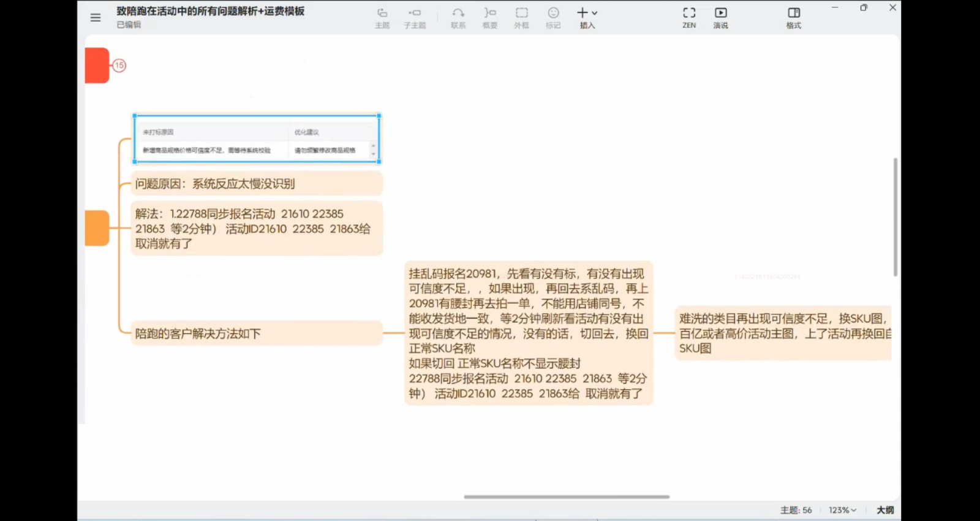
Task: Toggle the 格式 format panel
Action: click(x=794, y=17)
